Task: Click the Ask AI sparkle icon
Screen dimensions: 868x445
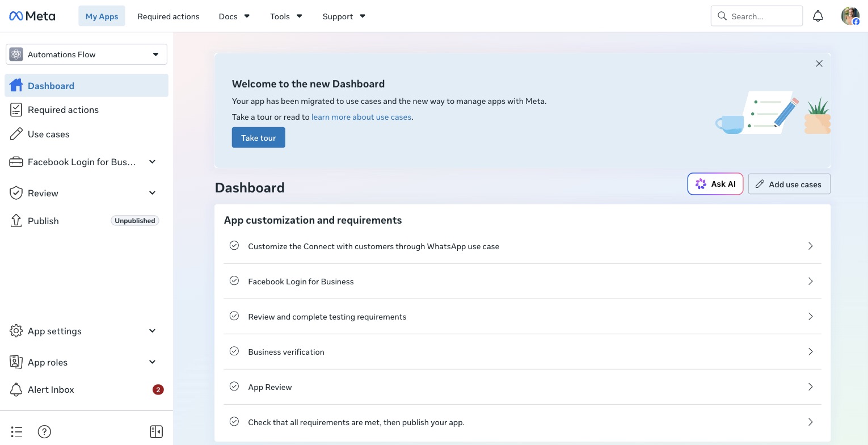Action: 701,184
